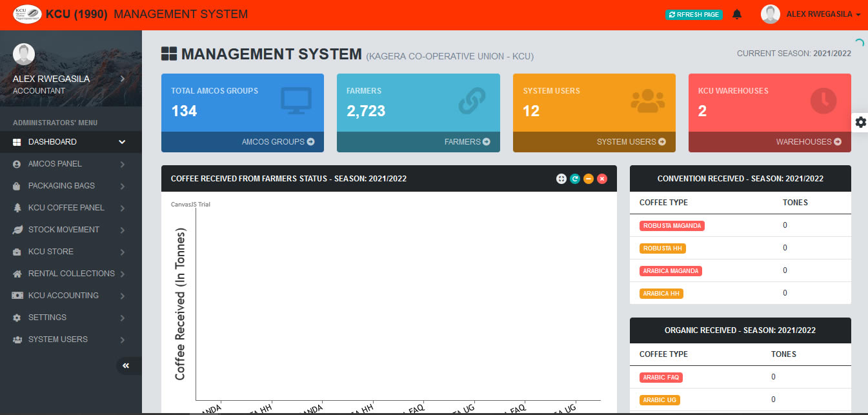This screenshot has width=868, height=415.
Task: Click the sidebar profile avatar
Action: pos(24,54)
